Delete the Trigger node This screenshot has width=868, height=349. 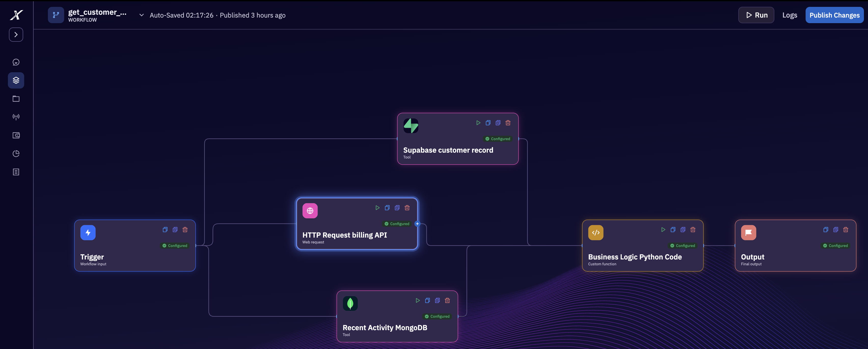(x=185, y=229)
